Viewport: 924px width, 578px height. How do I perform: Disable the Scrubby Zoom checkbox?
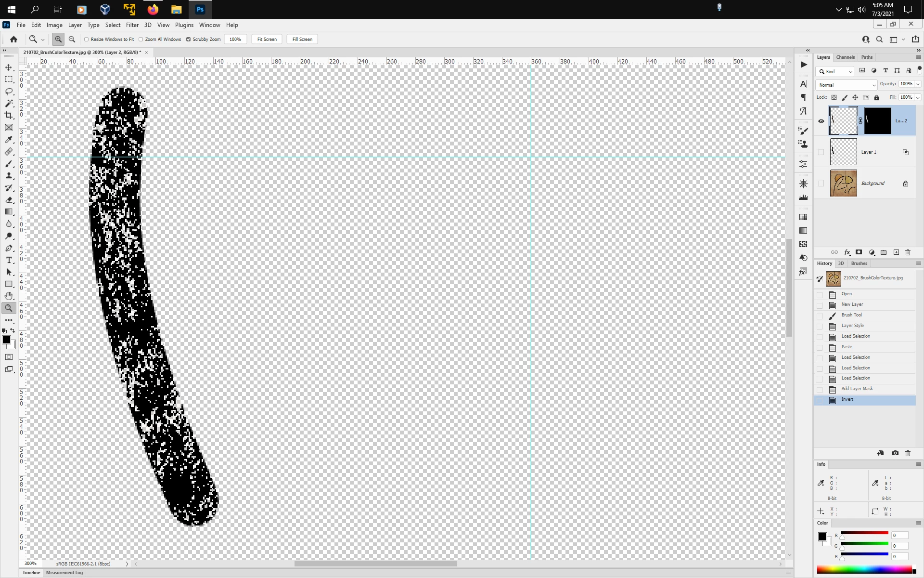click(188, 39)
